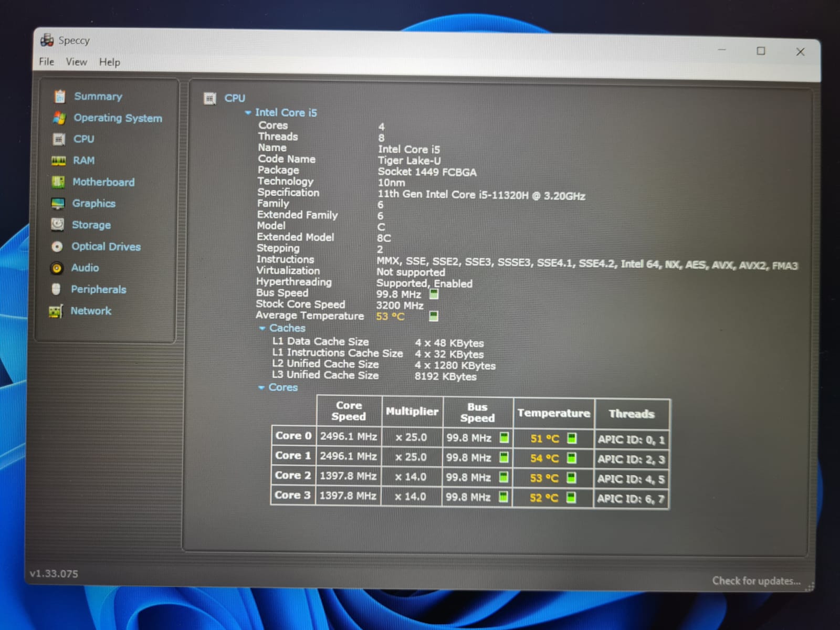
Task: Click the Threads column header
Action: point(632,414)
